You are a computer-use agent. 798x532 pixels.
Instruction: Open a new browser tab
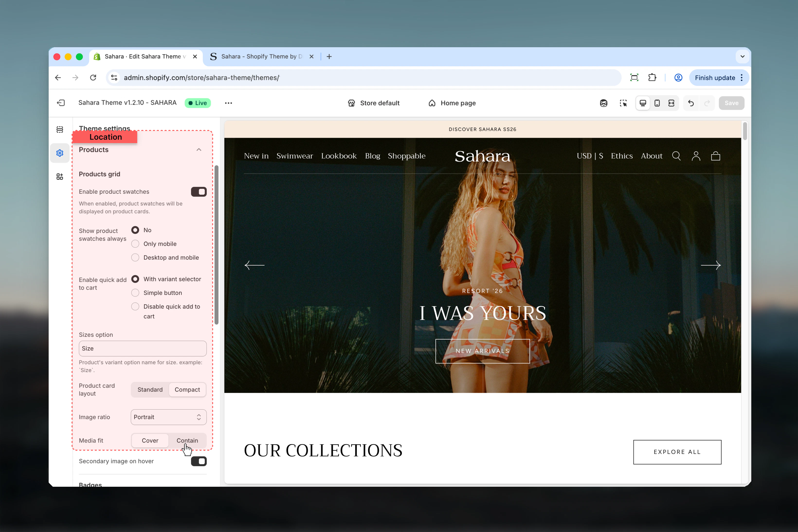click(x=329, y=57)
